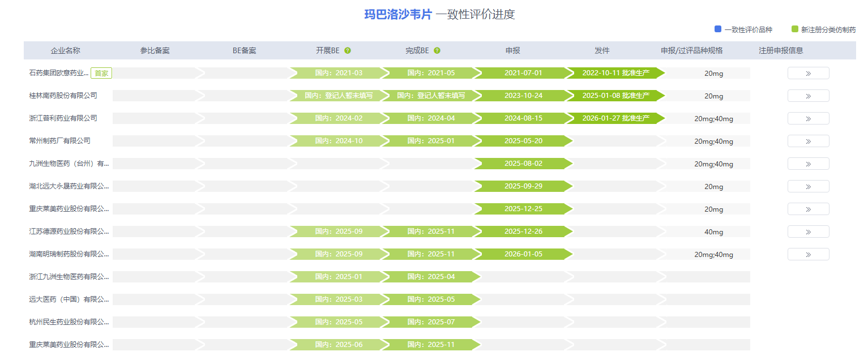Select the 国内:2025-04 完成BE cell

(431, 277)
